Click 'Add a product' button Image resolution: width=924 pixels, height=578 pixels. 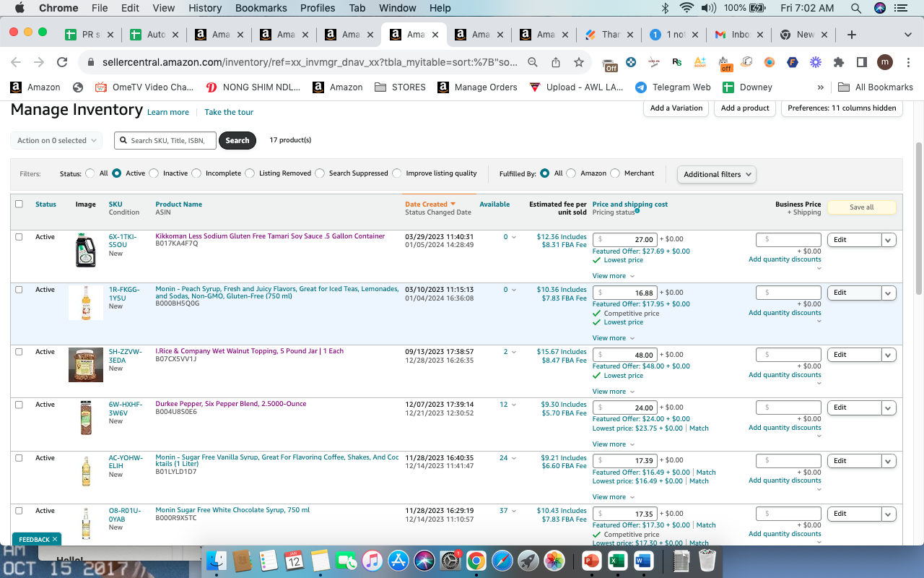tap(745, 108)
